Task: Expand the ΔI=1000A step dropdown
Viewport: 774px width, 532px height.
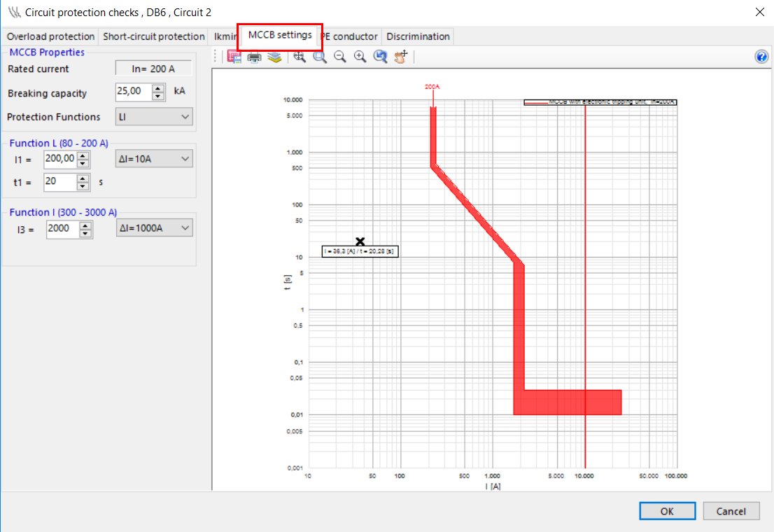Action: (154, 228)
